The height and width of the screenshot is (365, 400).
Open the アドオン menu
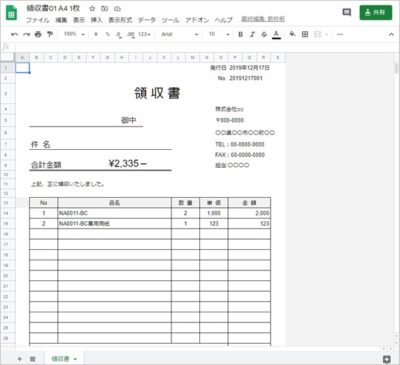pyautogui.click(x=197, y=20)
